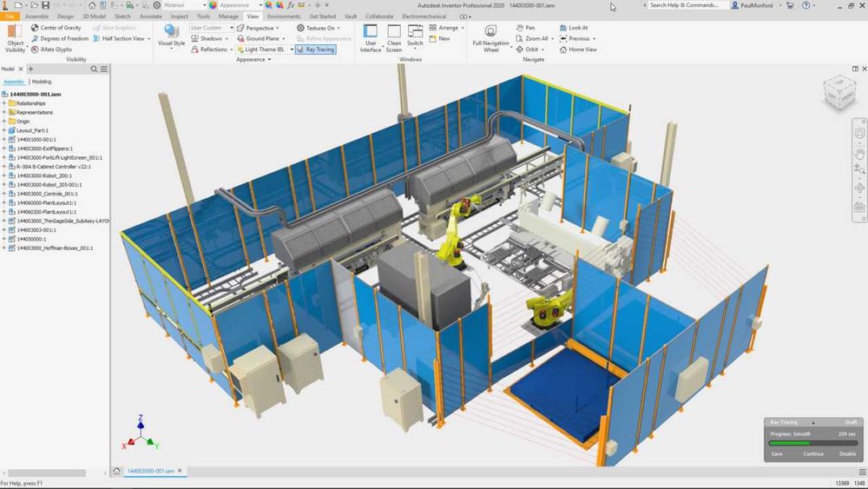Open the Annotate ribbon tab
The height and width of the screenshot is (489, 868).
pyautogui.click(x=150, y=17)
